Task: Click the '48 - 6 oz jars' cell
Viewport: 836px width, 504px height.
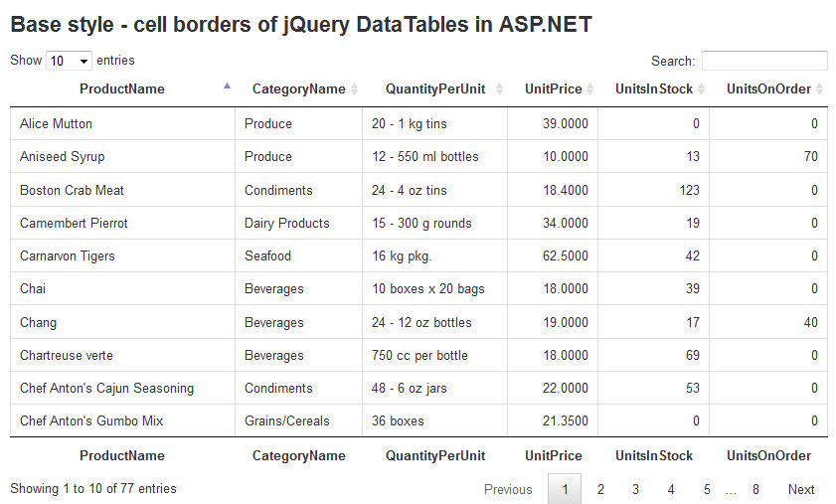Action: (435, 389)
